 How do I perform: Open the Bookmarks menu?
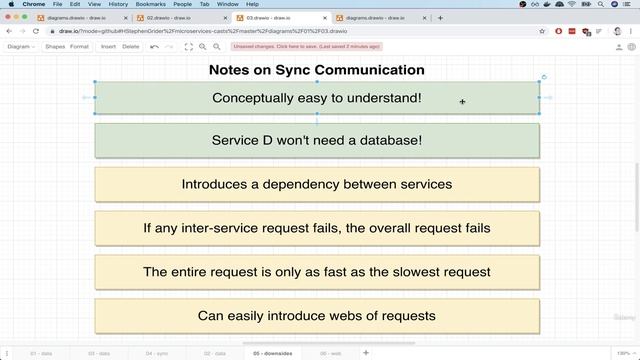[x=151, y=4]
